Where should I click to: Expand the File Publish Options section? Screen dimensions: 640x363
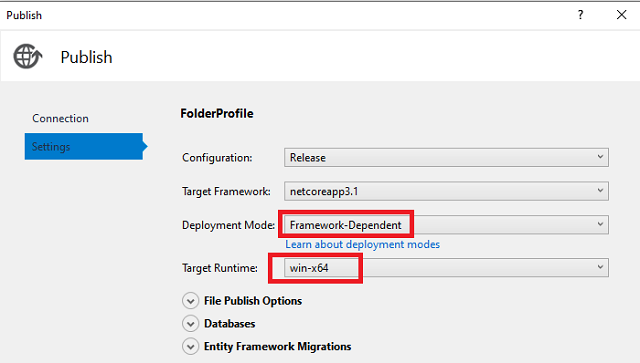click(x=190, y=301)
